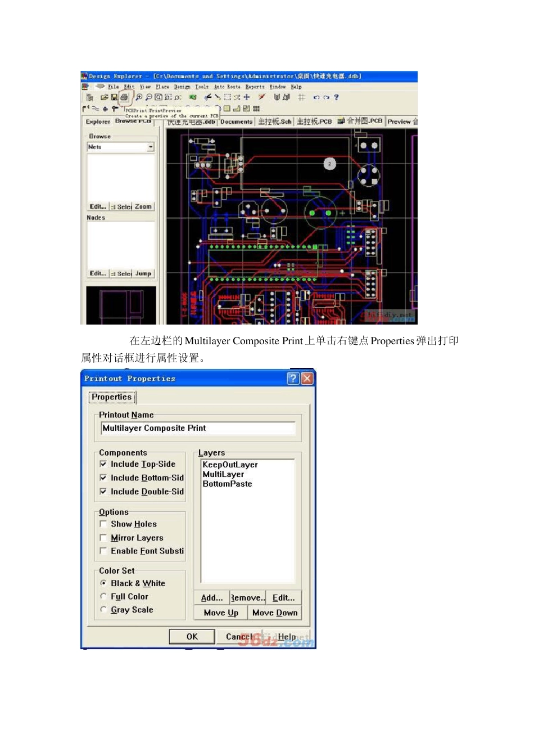Select MultiLayer in Layers list
534x756 pixels.
pyautogui.click(x=223, y=474)
